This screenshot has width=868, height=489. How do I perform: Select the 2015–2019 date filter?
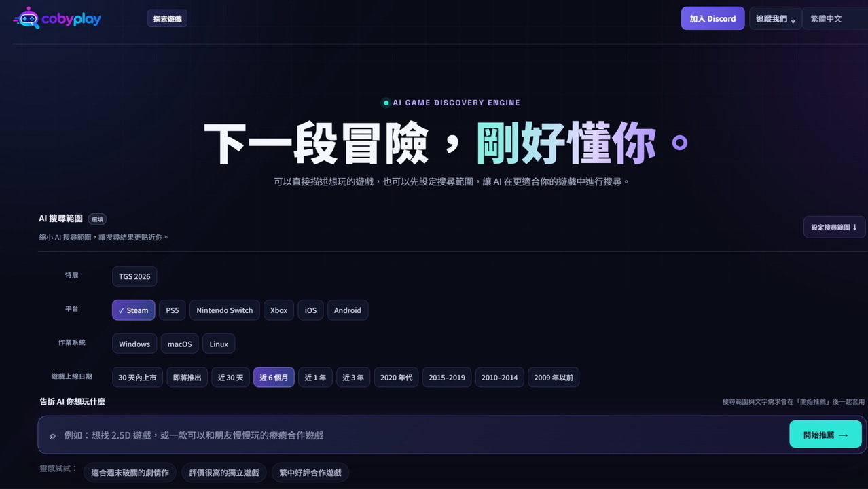point(447,377)
